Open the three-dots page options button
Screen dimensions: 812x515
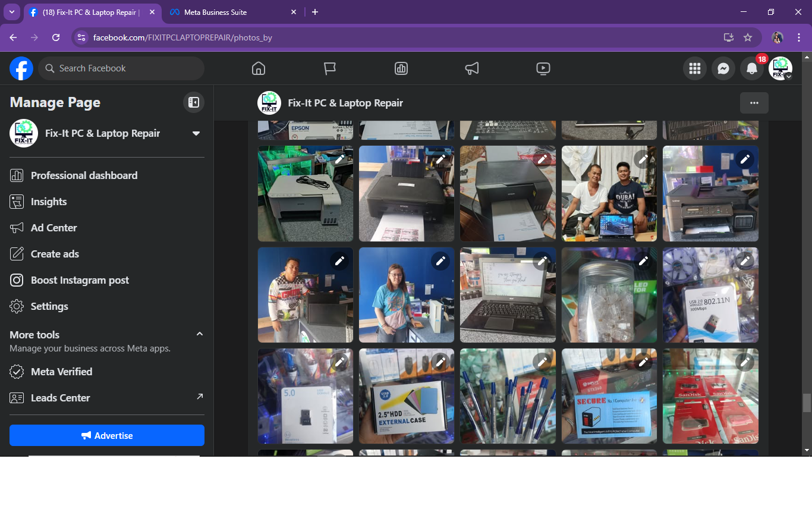point(754,103)
